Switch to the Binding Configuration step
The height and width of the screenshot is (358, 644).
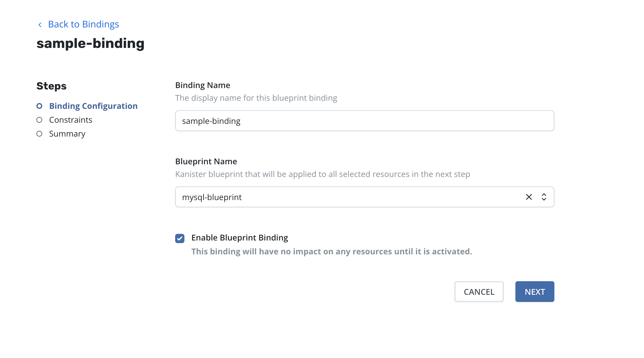pyautogui.click(x=93, y=106)
